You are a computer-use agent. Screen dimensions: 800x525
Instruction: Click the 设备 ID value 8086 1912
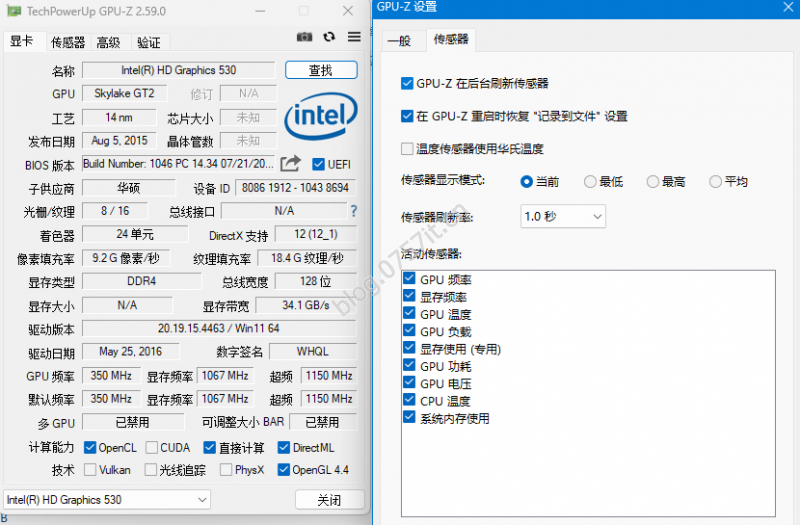295,188
